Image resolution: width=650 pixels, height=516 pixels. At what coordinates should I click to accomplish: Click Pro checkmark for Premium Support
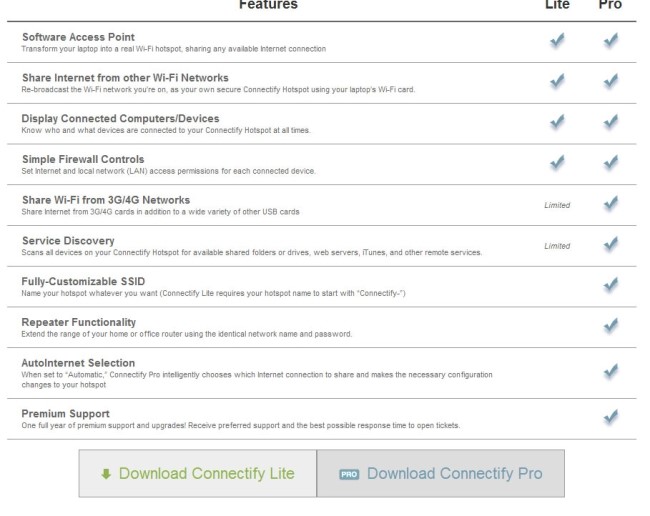click(609, 417)
